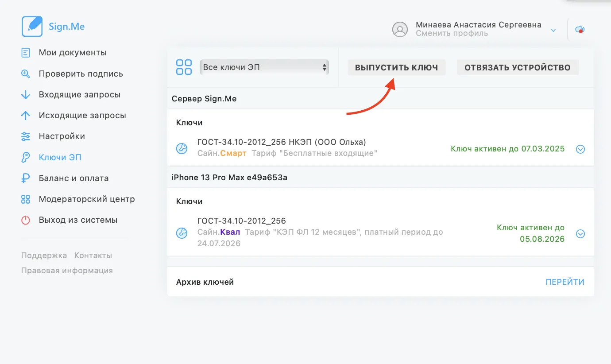
Task: Go to Входящие запросы section
Action: (79, 95)
